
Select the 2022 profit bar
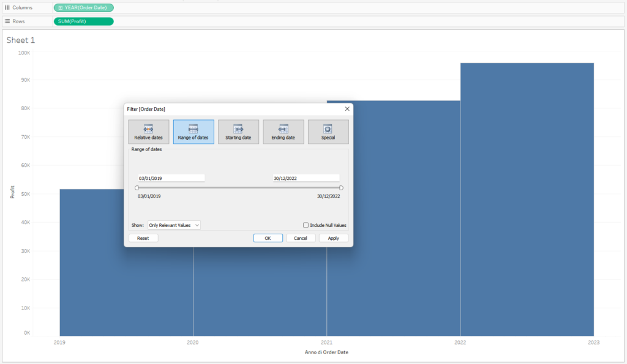(527, 199)
